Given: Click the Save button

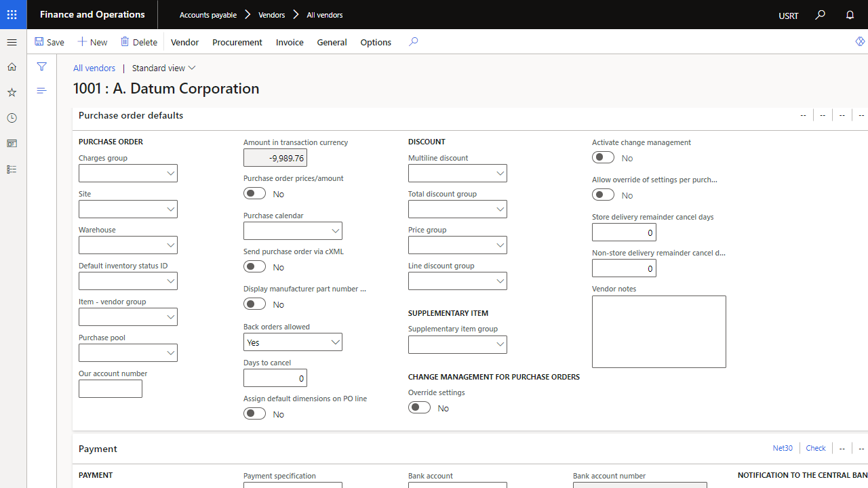Looking at the screenshot, I should [50, 42].
